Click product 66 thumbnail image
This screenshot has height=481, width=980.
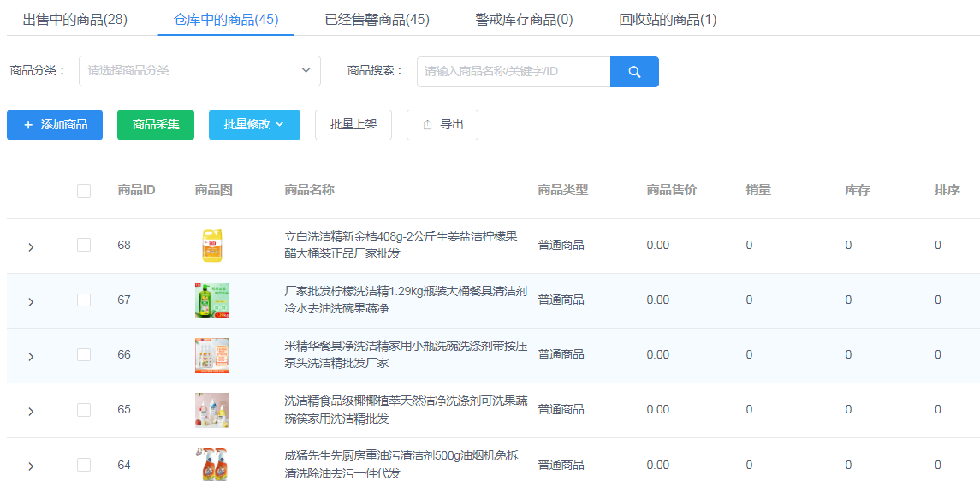tap(211, 355)
